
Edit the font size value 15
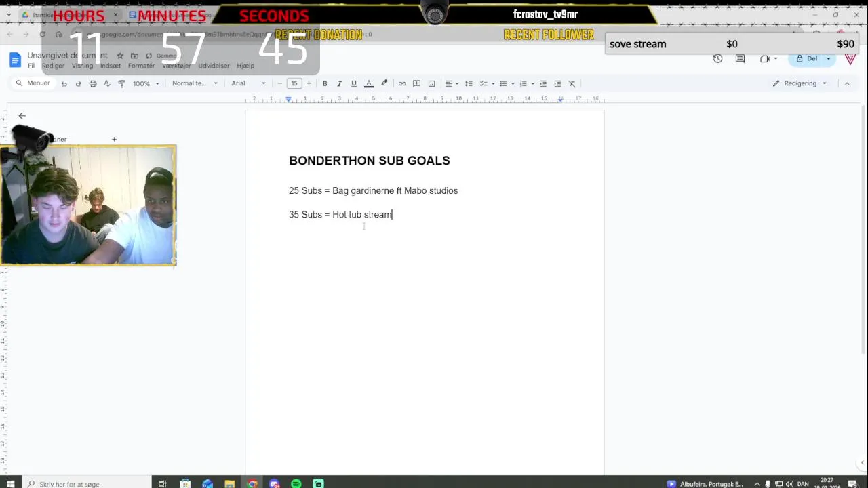[294, 83]
